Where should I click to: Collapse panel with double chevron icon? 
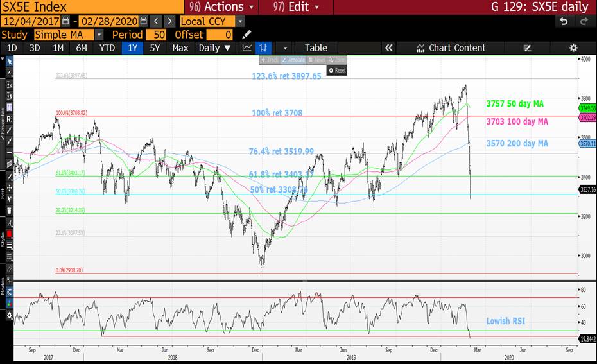click(388, 48)
